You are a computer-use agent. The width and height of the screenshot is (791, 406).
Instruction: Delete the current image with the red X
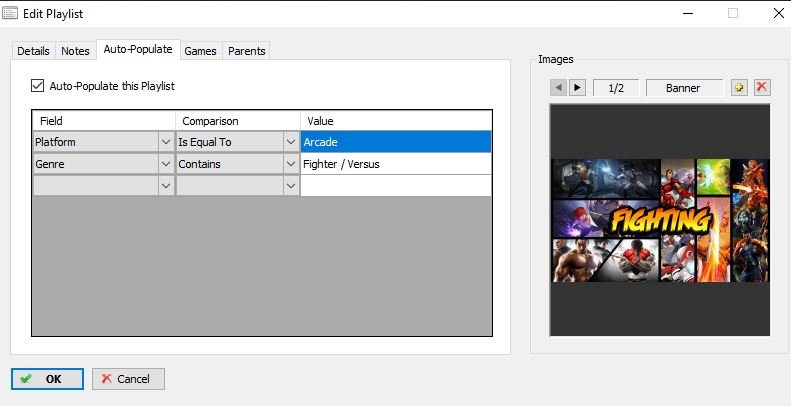(x=762, y=88)
